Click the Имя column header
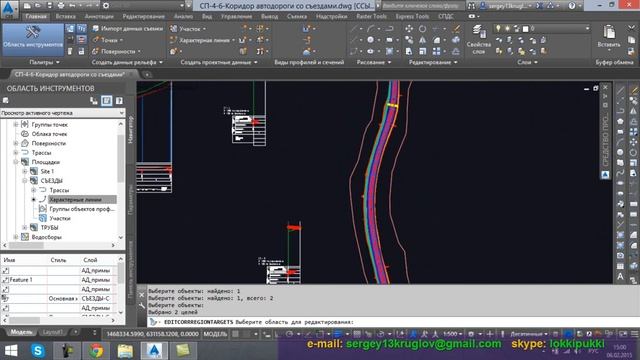Viewport: 640px width, 360px height. (x=9, y=260)
